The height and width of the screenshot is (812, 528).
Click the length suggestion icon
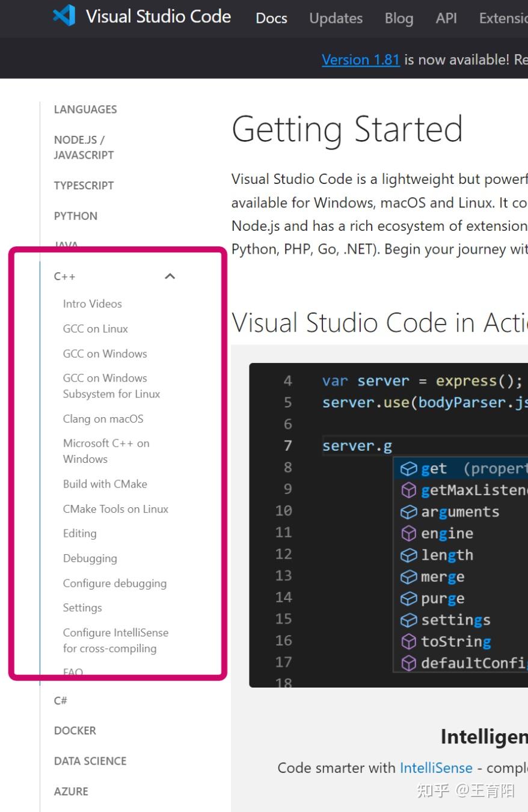[409, 555]
